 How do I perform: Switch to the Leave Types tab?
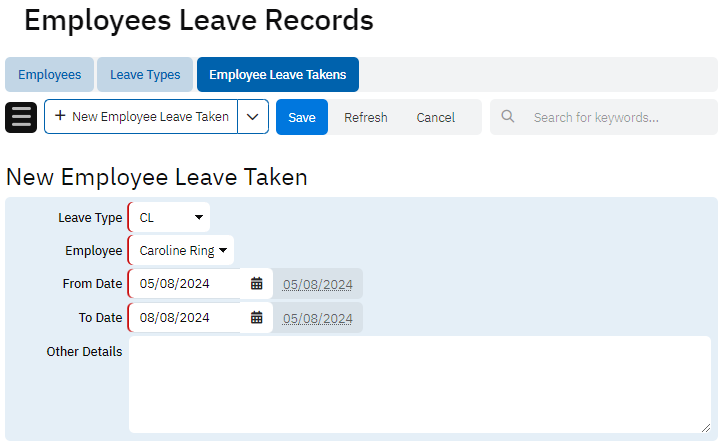point(145,75)
